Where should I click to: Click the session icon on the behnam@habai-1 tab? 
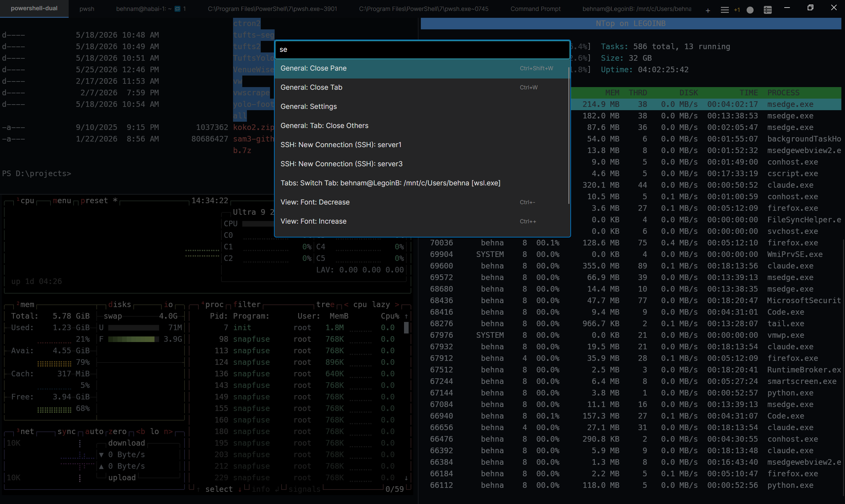pyautogui.click(x=177, y=9)
